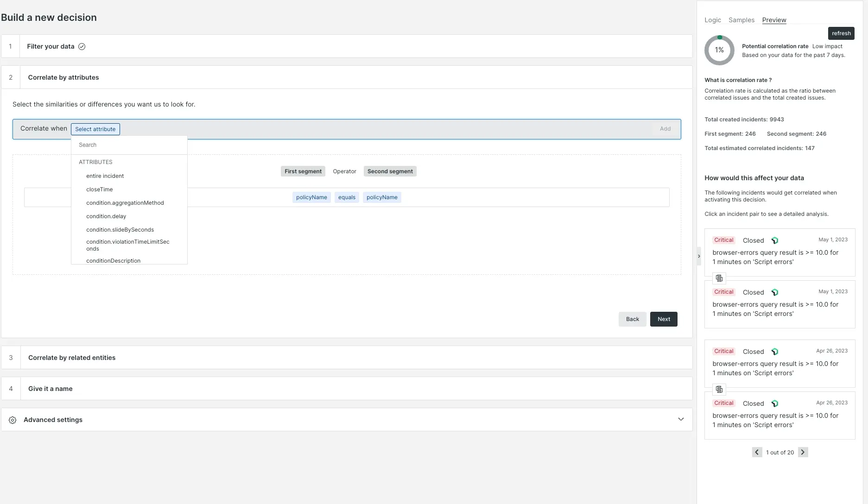Choose condition.aggregationMethod from the list
Viewport: 868px width, 504px height.
click(x=125, y=203)
